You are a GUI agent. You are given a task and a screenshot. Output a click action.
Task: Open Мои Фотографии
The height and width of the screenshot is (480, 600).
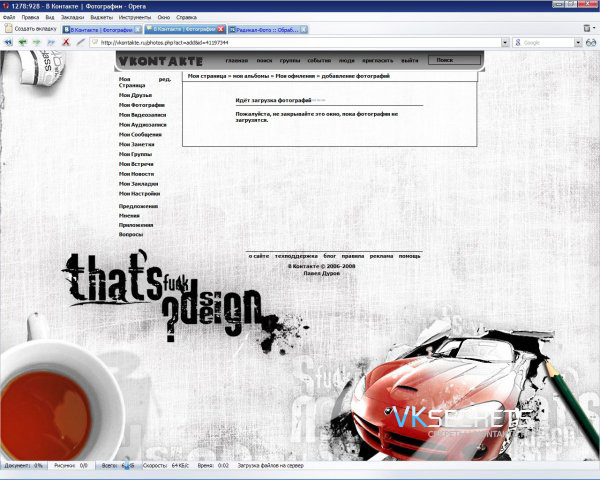pos(142,105)
